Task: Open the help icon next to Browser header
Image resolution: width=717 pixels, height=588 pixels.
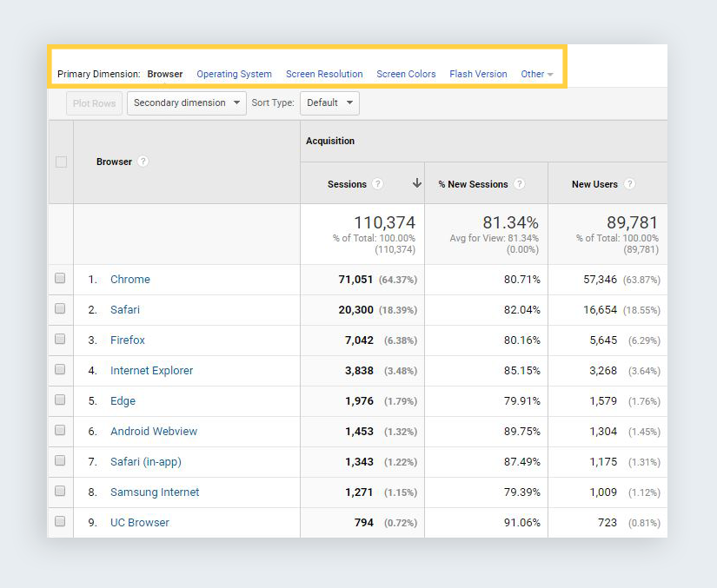Action: (x=143, y=162)
